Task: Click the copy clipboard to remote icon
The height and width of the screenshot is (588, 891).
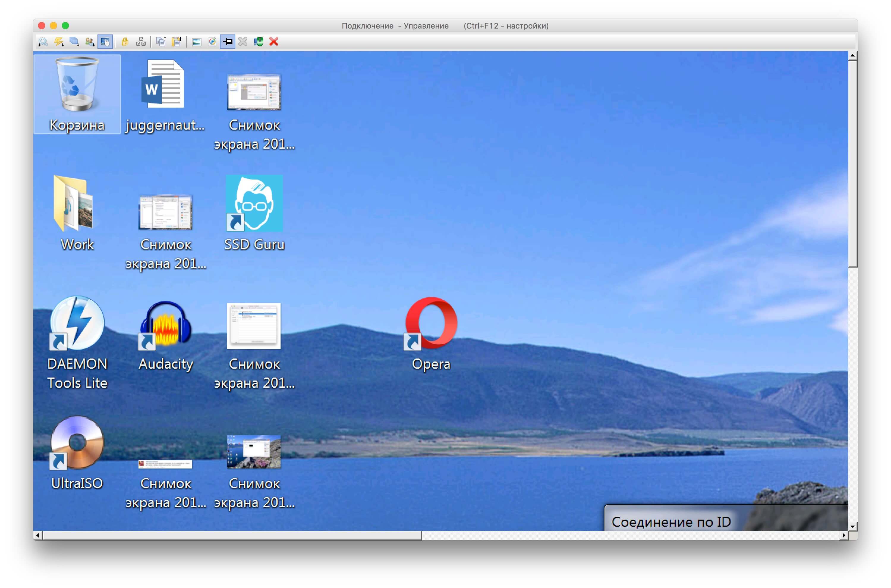Action: coord(161,42)
